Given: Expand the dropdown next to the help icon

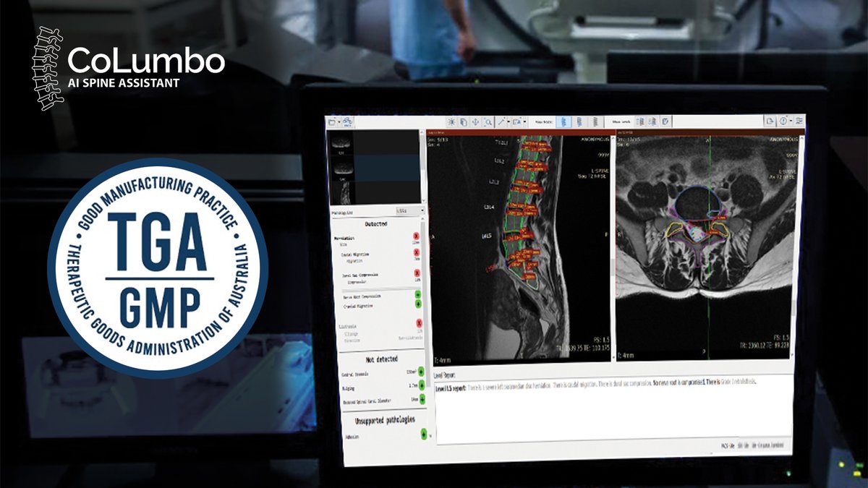Looking at the screenshot, I should point(791,121).
